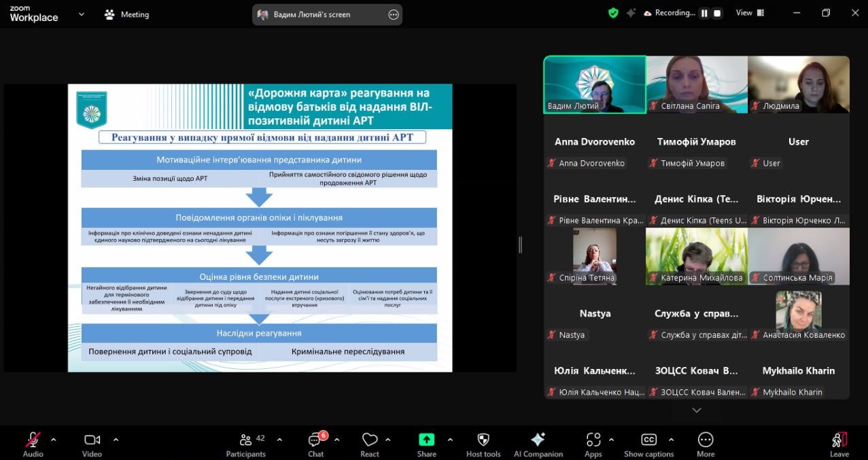Pause the recording
This screenshot has height=460, width=868.
coord(704,13)
